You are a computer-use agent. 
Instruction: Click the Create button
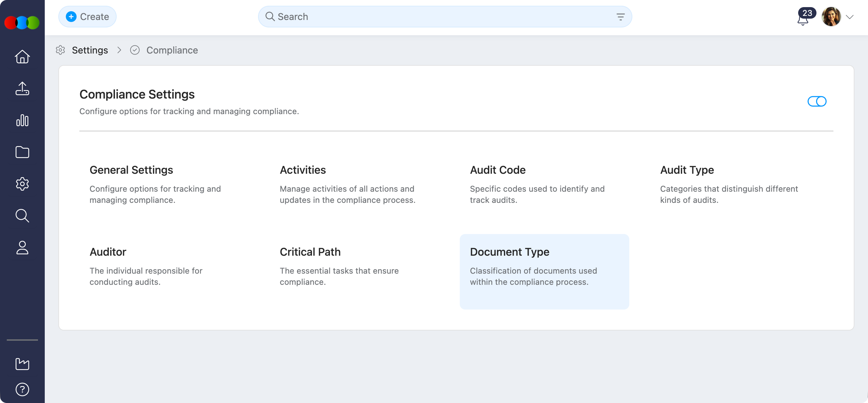click(x=87, y=16)
